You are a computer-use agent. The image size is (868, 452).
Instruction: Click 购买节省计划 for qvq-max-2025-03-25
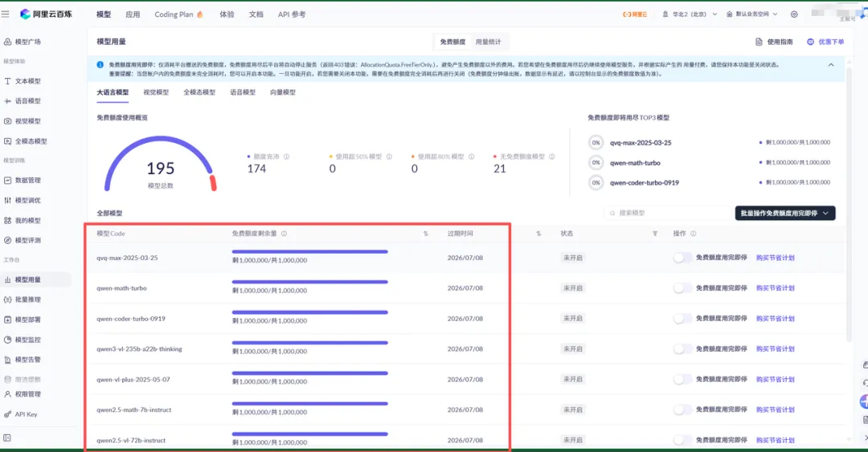click(776, 257)
